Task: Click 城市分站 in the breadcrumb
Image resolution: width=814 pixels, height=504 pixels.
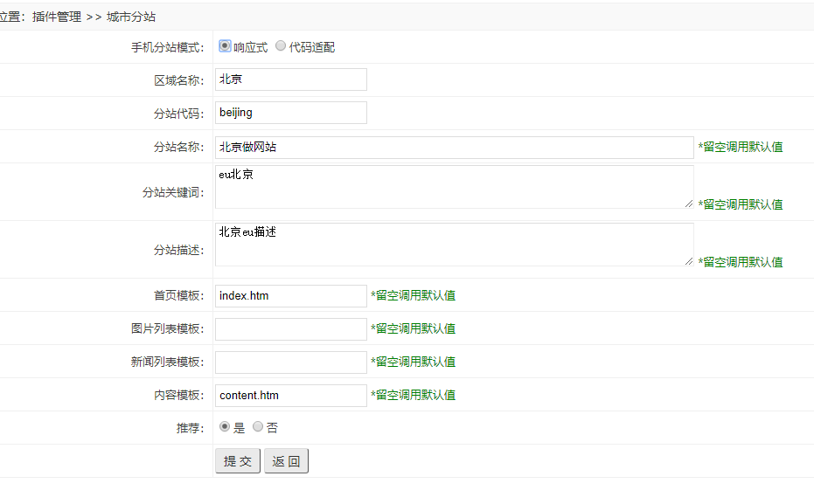Action: 131,17
